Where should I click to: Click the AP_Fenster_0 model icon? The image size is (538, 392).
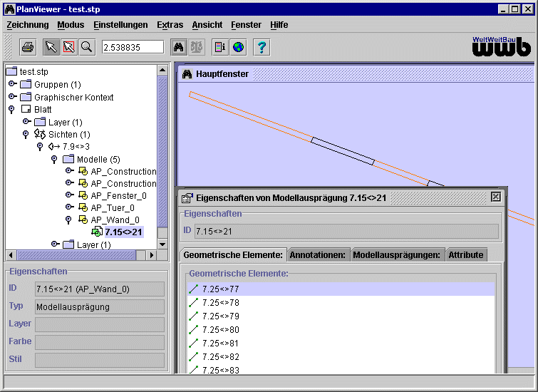(83, 195)
